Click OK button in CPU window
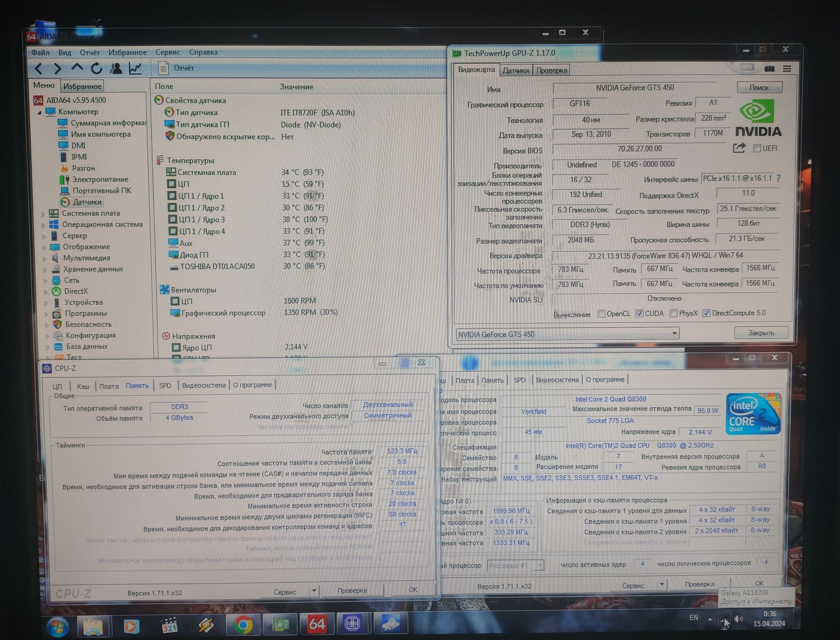The height and width of the screenshot is (640, 840). click(x=759, y=583)
